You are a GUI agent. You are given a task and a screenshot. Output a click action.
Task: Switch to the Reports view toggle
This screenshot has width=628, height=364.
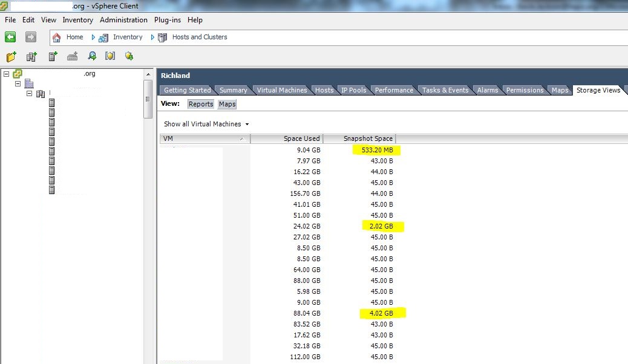pyautogui.click(x=200, y=103)
